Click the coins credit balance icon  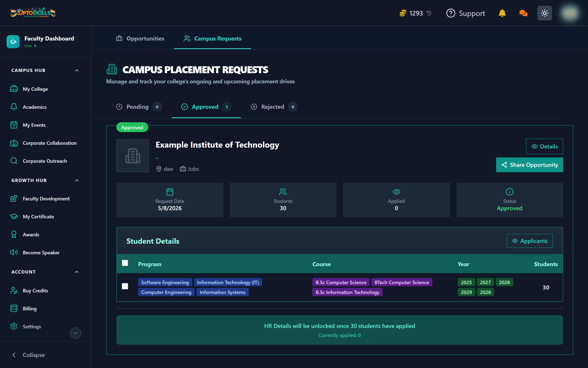pos(403,13)
